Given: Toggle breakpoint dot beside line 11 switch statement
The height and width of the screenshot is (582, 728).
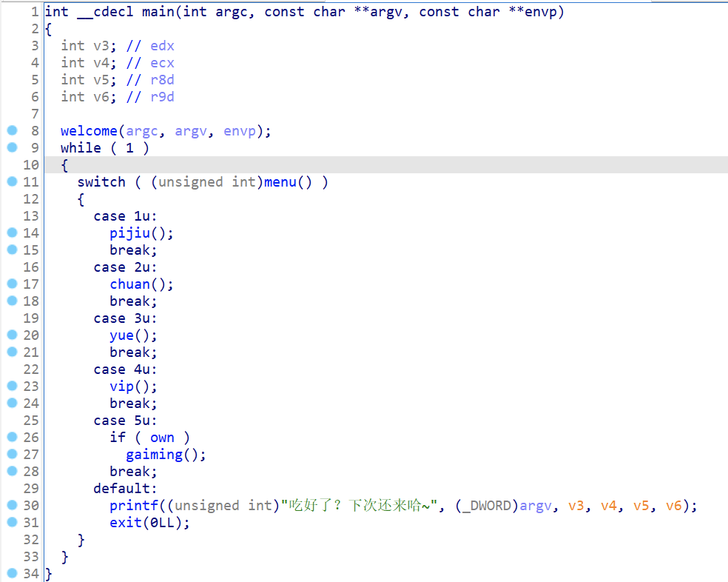Looking at the screenshot, I should (12, 181).
